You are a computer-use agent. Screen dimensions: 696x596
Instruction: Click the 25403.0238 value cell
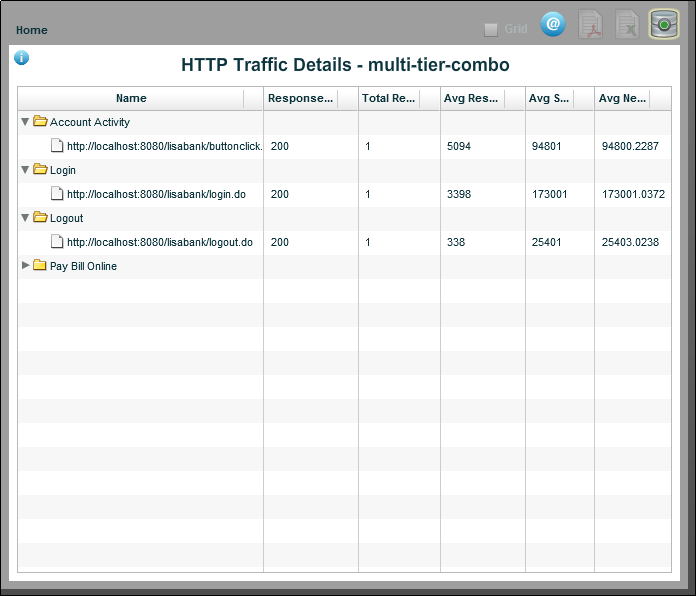[x=630, y=242]
